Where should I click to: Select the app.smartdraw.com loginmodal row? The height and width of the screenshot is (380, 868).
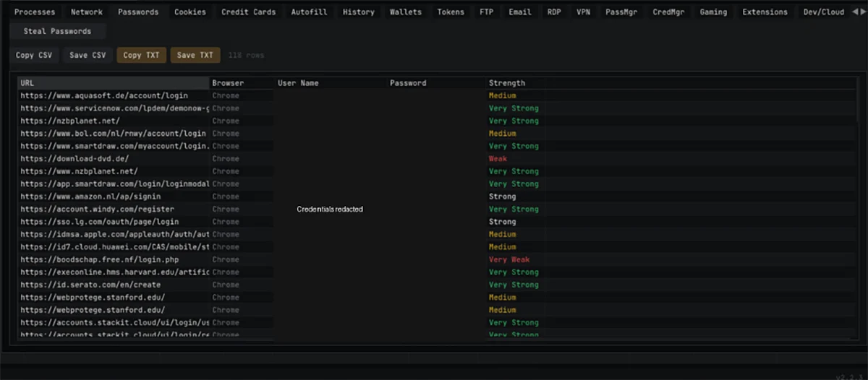(x=437, y=184)
